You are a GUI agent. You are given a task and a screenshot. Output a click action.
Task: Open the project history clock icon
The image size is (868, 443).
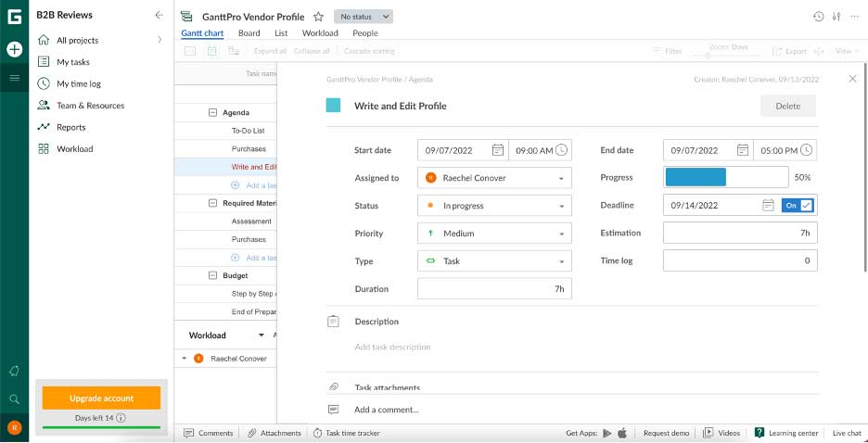coord(818,17)
